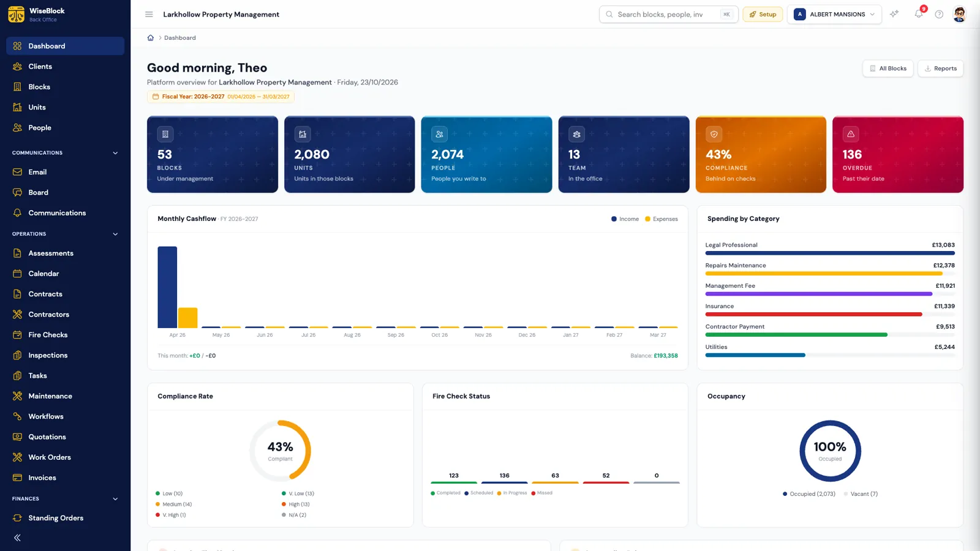Click the Units card icon
The height and width of the screenshot is (551, 980).
[303, 134]
